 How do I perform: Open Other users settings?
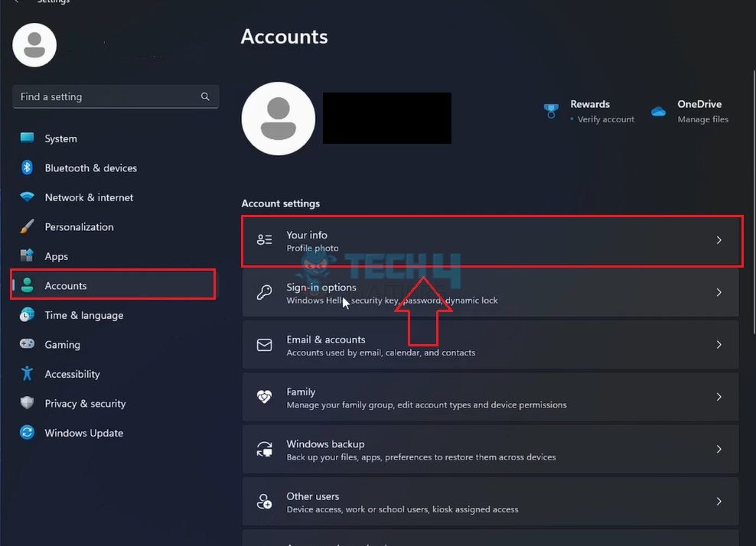click(x=490, y=502)
